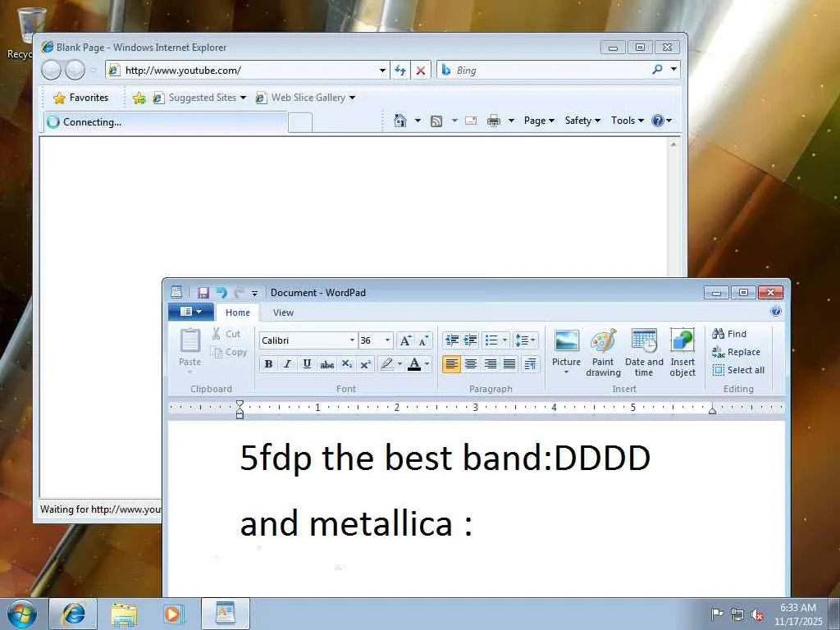Click the Save icon in WordPad quick access
The height and width of the screenshot is (630, 840).
[203, 293]
